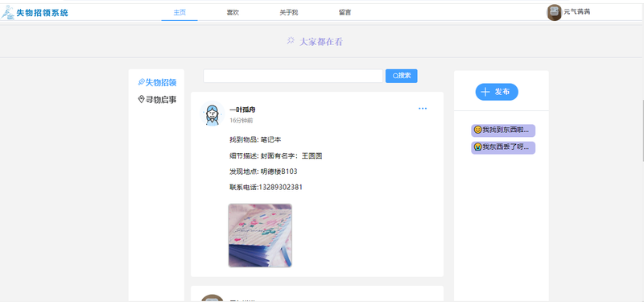Click the 搜索 button
This screenshot has width=644, height=302.
(401, 76)
